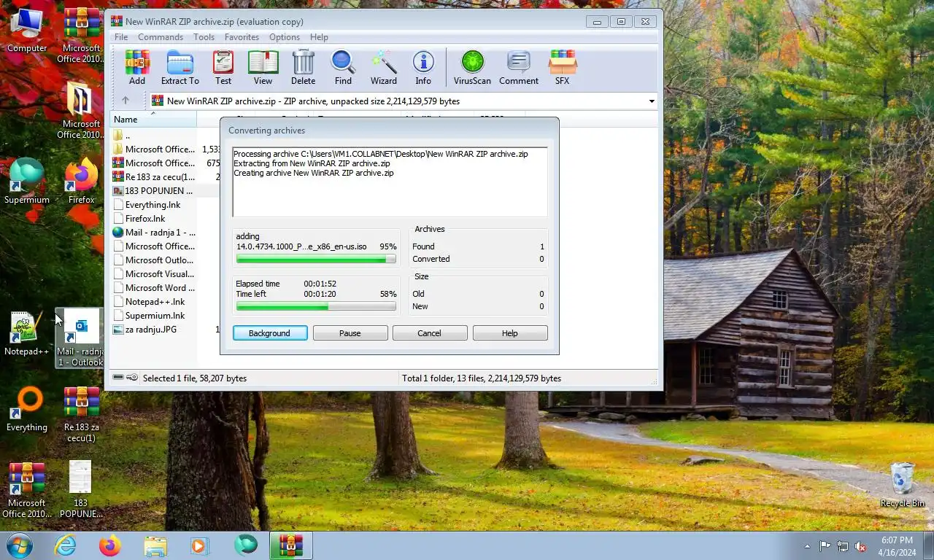934x560 pixels.
Task: Open Windows Explorer folder on taskbar
Action: point(155,545)
